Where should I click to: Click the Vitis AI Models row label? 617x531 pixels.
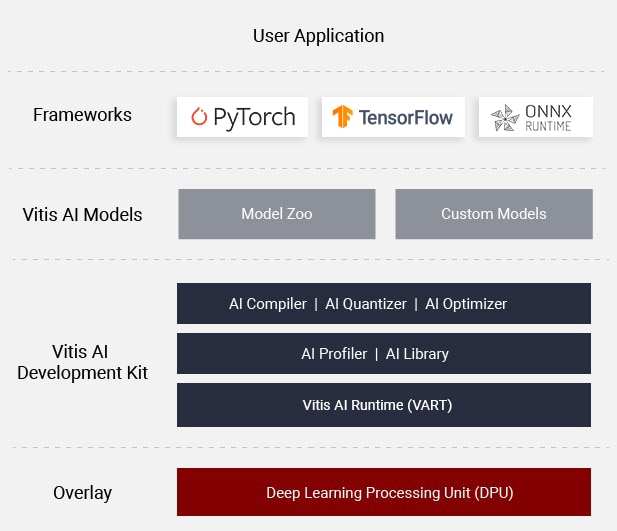82,214
